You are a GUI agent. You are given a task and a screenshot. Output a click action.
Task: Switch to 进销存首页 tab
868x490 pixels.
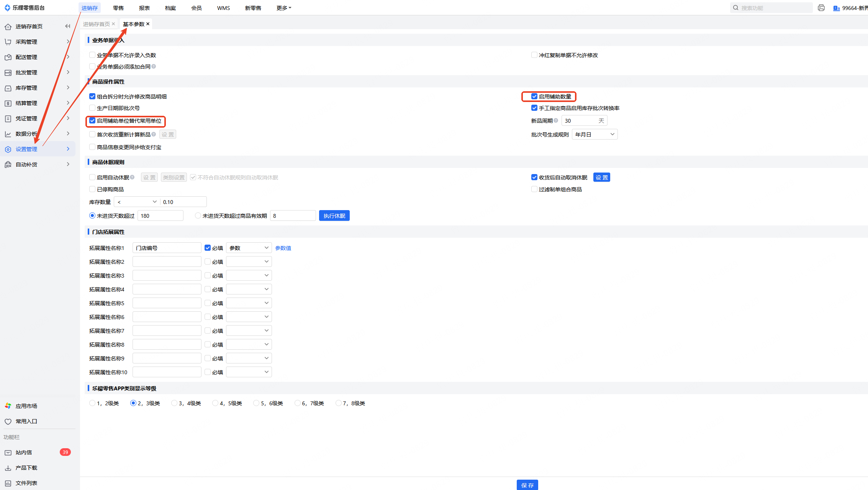[96, 24]
